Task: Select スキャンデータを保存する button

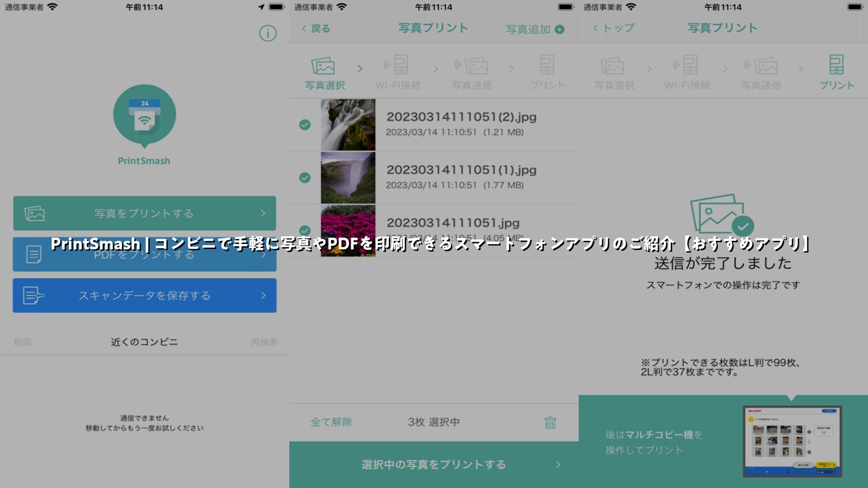Action: coord(144,296)
